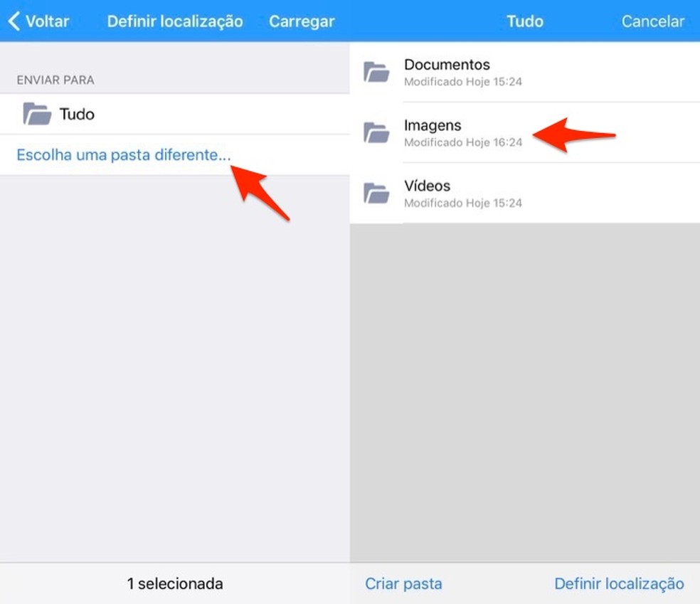Tap the back chevron beside Voltar
This screenshot has height=604, width=700.
(x=12, y=21)
